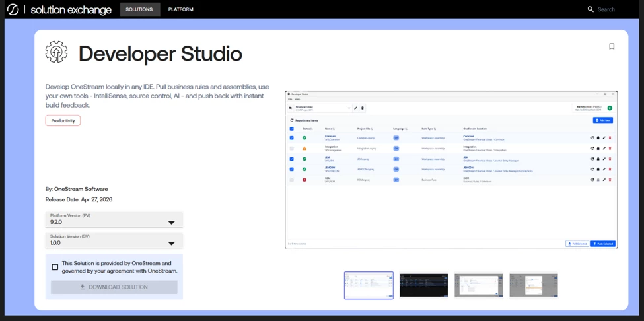Viewport: 644px width, 321px height.
Task: Sort by the Status column header
Action: (x=308, y=129)
